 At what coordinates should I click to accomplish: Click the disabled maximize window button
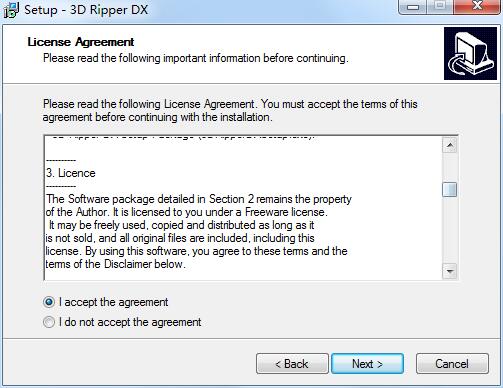440,7
